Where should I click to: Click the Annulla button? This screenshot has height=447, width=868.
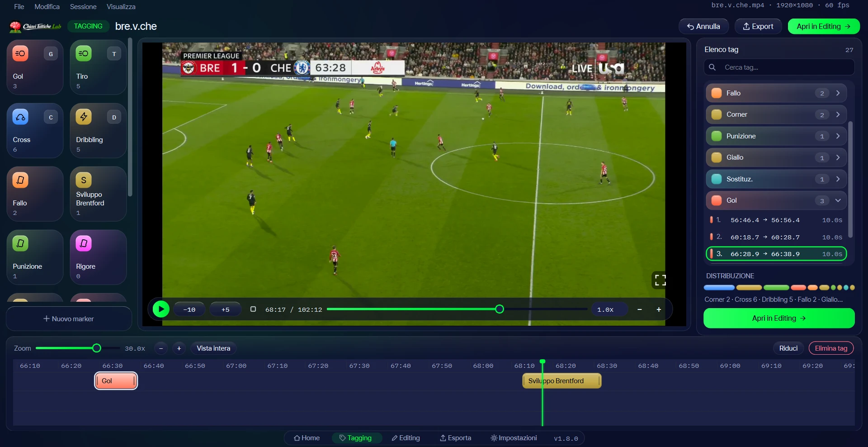pos(703,26)
